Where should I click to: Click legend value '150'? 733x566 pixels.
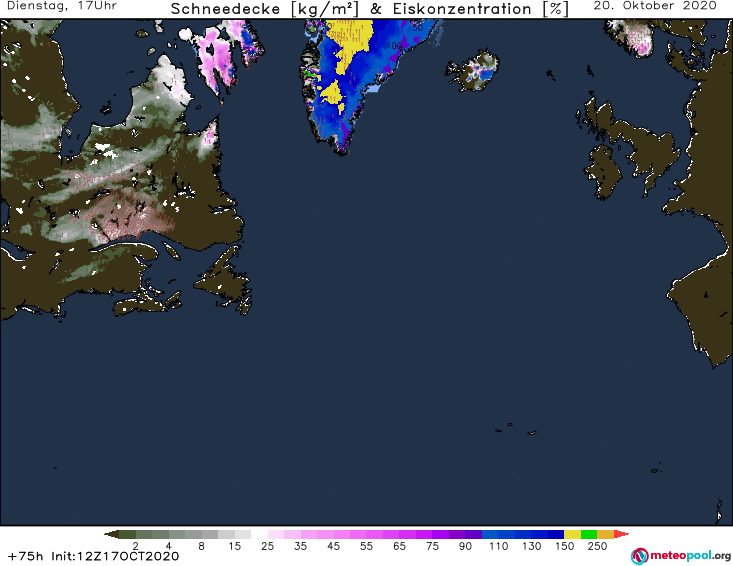[x=564, y=546]
